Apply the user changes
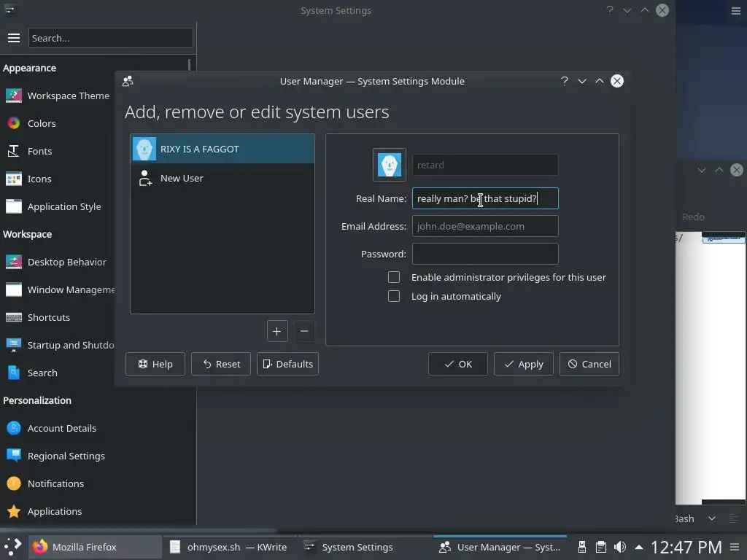Image resolution: width=747 pixels, height=560 pixels. coord(524,364)
